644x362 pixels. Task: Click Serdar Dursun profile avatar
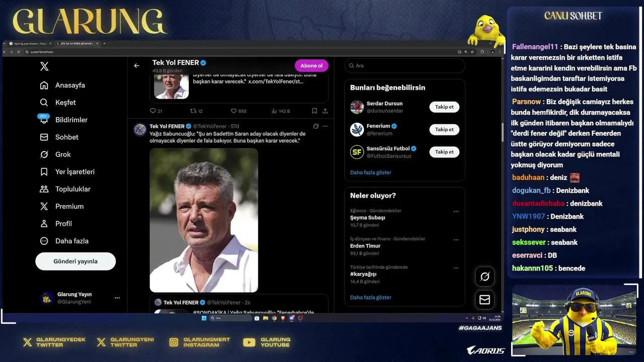357,107
